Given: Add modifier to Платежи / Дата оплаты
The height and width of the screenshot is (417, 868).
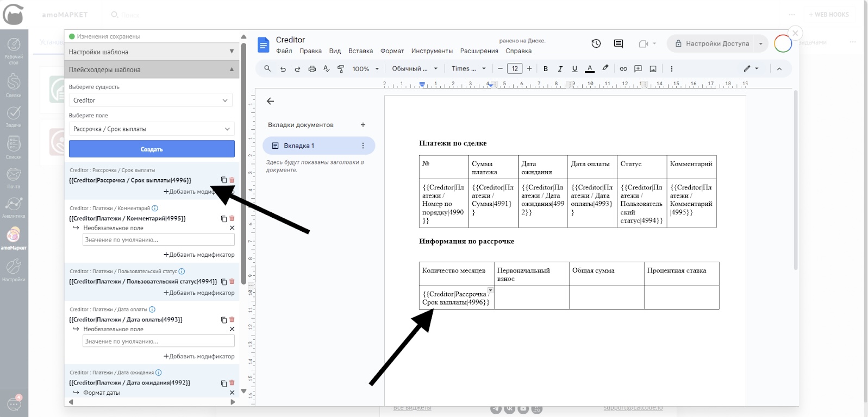Looking at the screenshot, I should click(x=199, y=356).
